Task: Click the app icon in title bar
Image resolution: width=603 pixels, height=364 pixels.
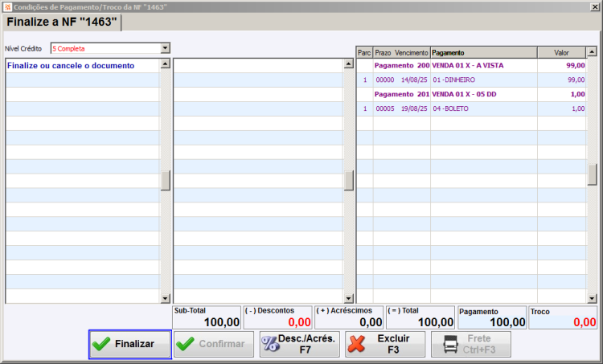Action: (x=7, y=7)
